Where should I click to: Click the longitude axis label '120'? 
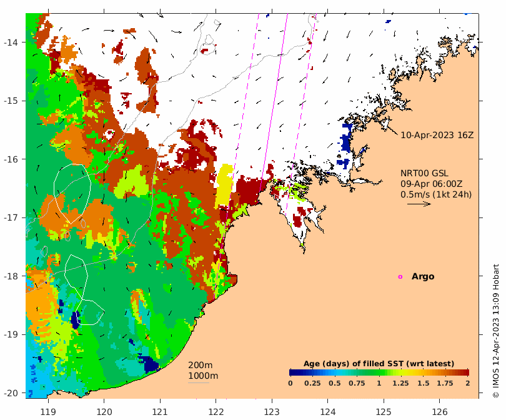click(104, 412)
